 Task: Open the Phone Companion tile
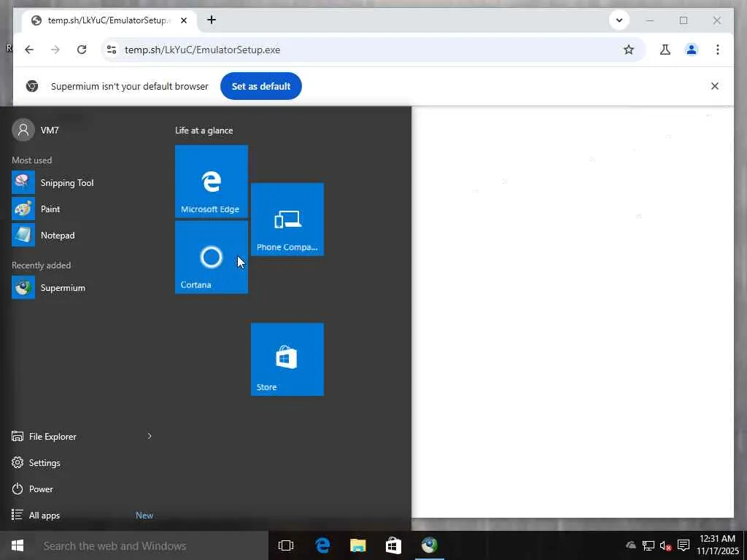[x=287, y=219]
